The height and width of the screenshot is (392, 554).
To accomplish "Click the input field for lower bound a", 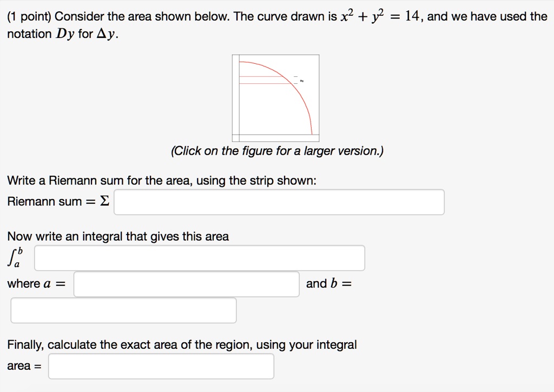I will 187,284.
